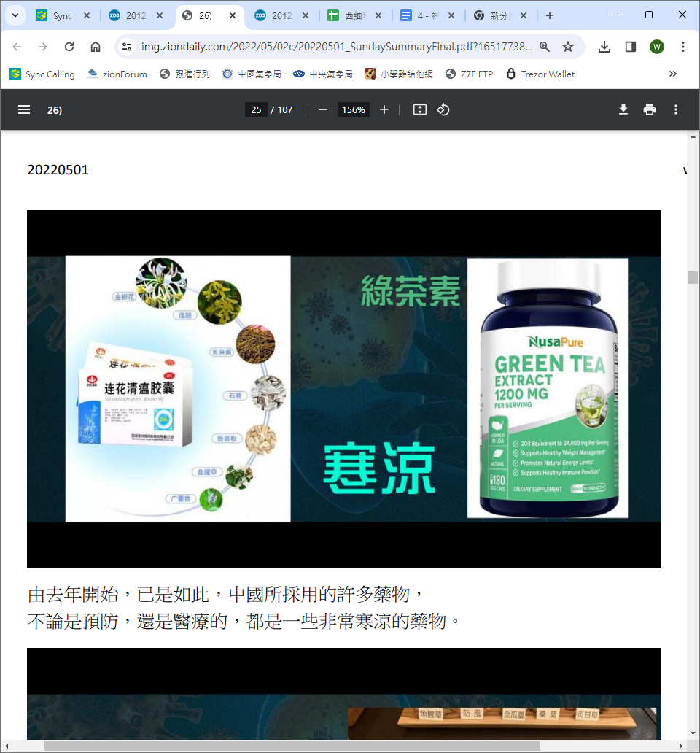Switch to the 新分 Chrome tab
The height and width of the screenshot is (753, 700).
[491, 15]
